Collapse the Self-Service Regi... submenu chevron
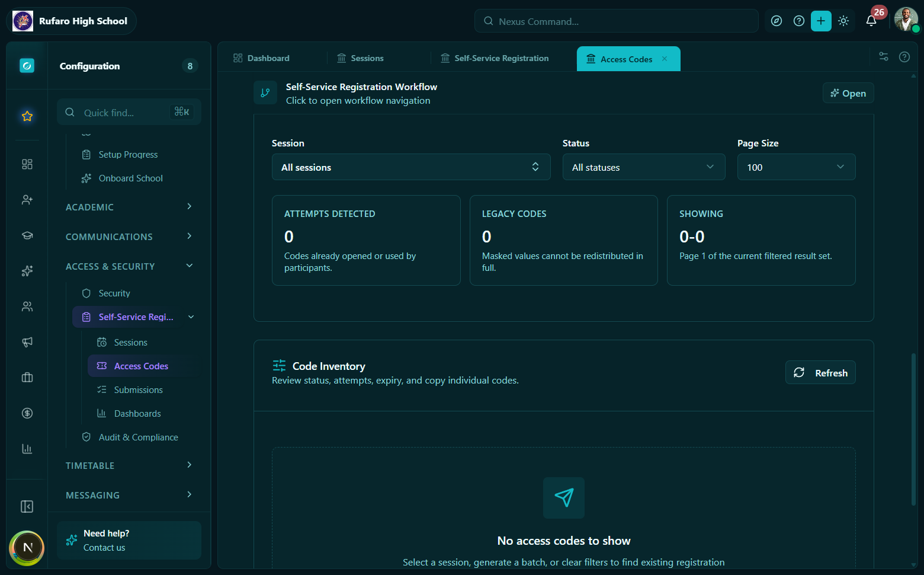The height and width of the screenshot is (575, 924). pos(191,317)
